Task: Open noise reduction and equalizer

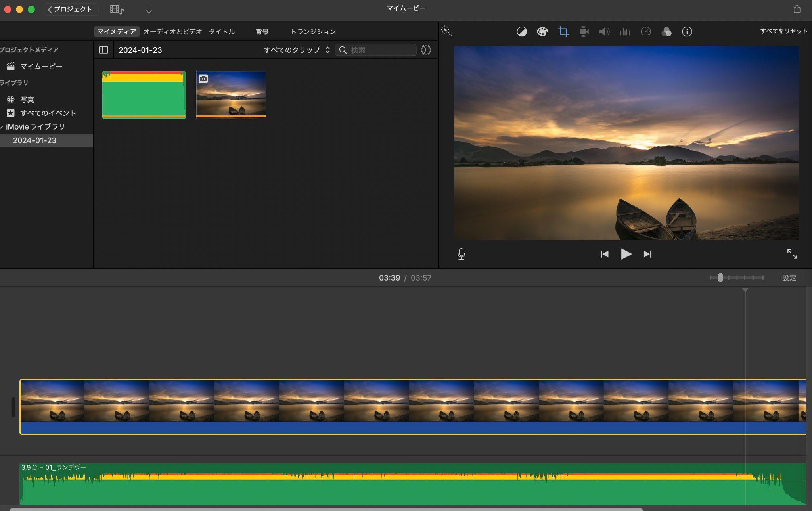Action: coord(625,32)
